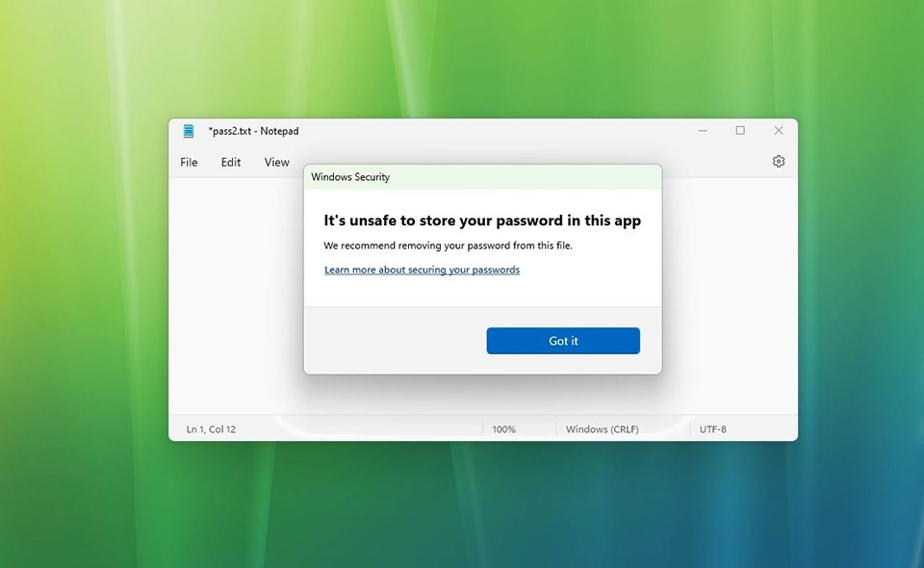Click the zoom level indicator showing 100%

(x=503, y=428)
